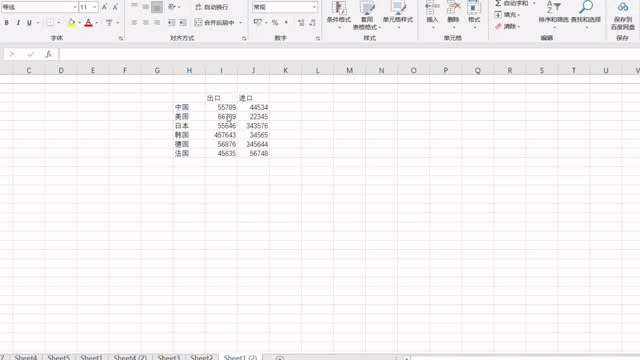Viewport: 640px width, 360px height.
Task: Click the AutoSum (自动求和) button
Action: pos(511,3)
